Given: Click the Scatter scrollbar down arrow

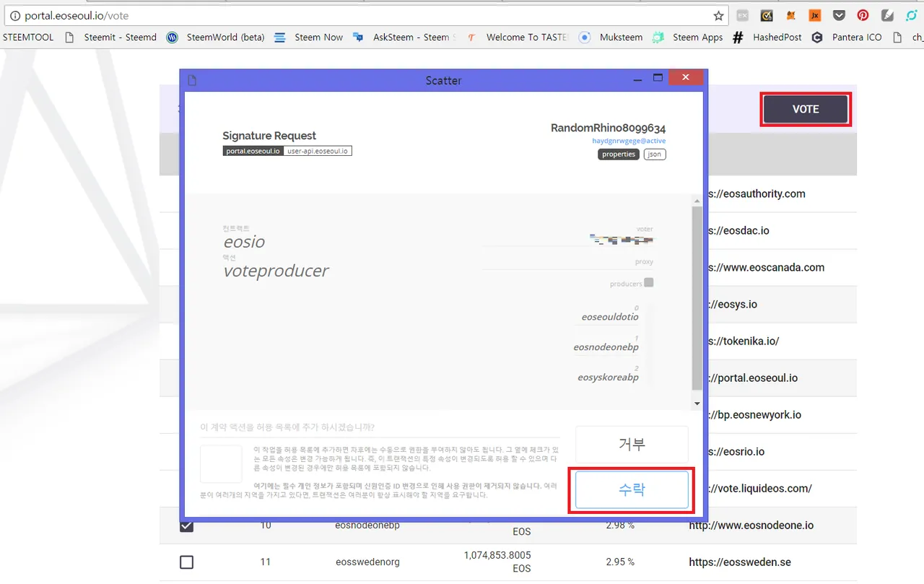Looking at the screenshot, I should pos(697,404).
